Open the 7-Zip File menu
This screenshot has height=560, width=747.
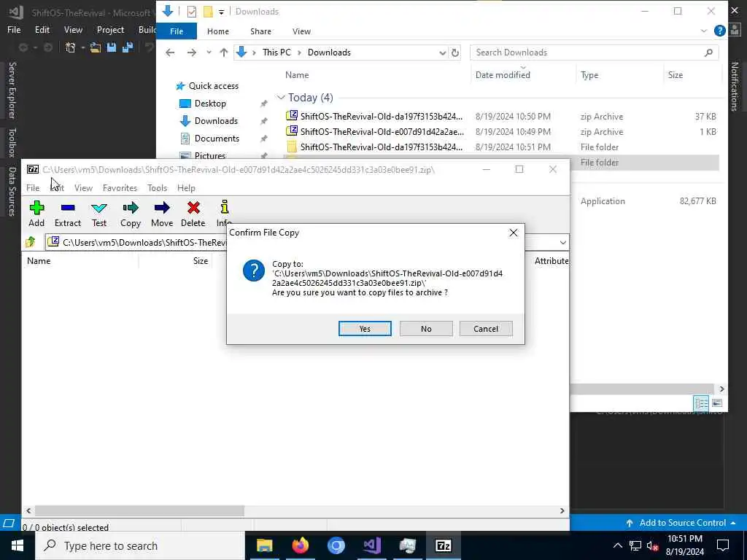point(33,187)
